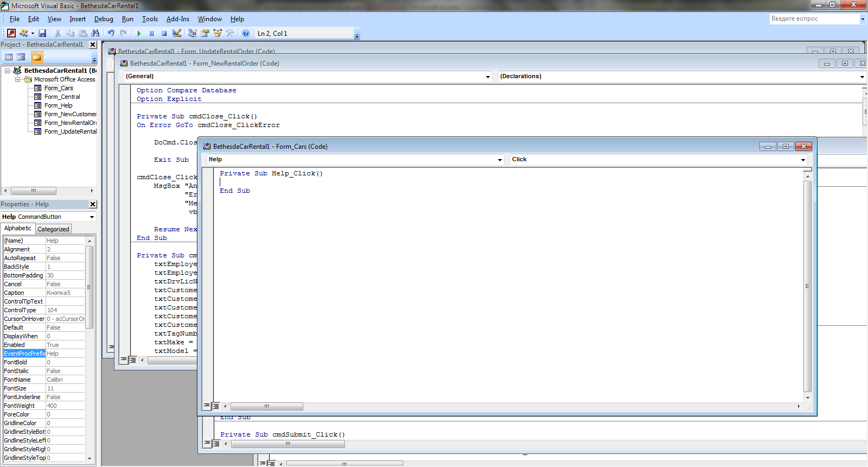
Task: Toggle Folders icon in Project panel
Action: click(36, 57)
